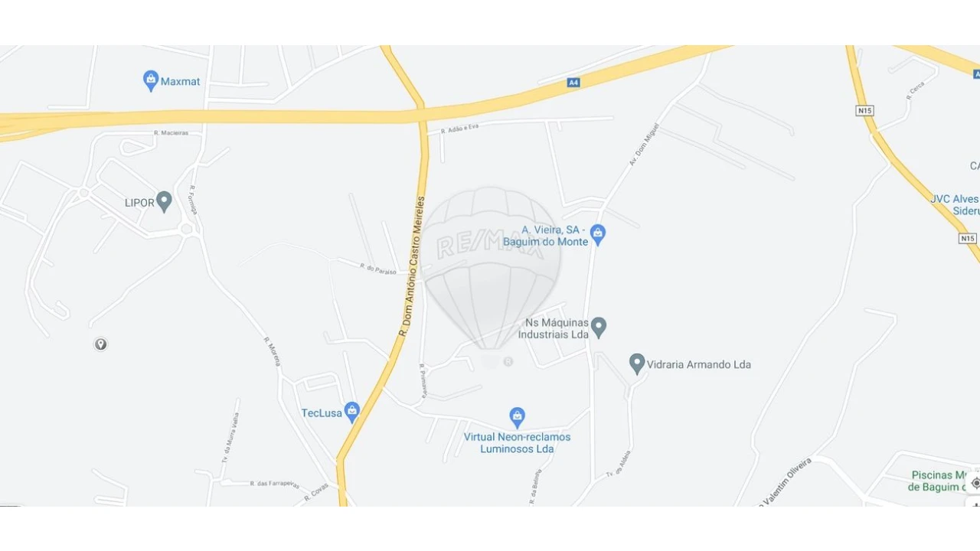Click the N15 road shield near R. Cerca

(865, 111)
